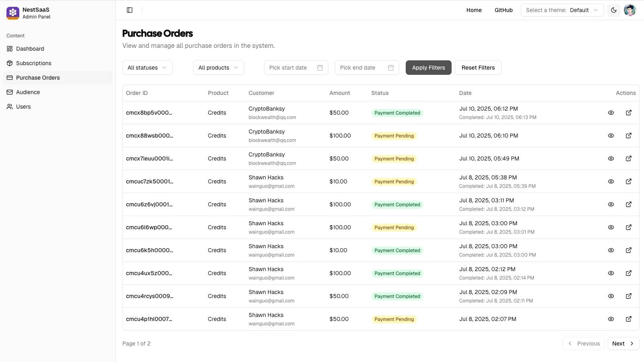
Task: Apply the current filters
Action: [428, 68]
